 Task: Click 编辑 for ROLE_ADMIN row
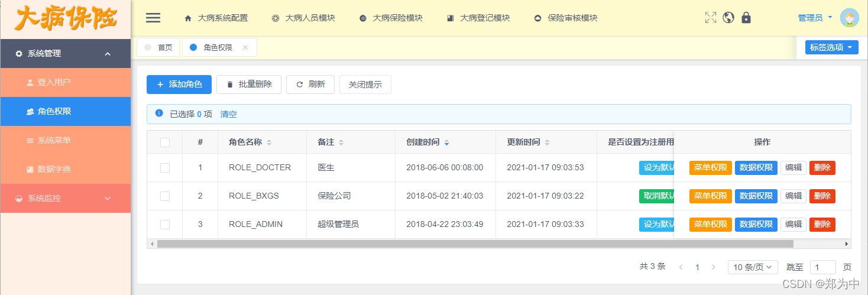point(793,224)
